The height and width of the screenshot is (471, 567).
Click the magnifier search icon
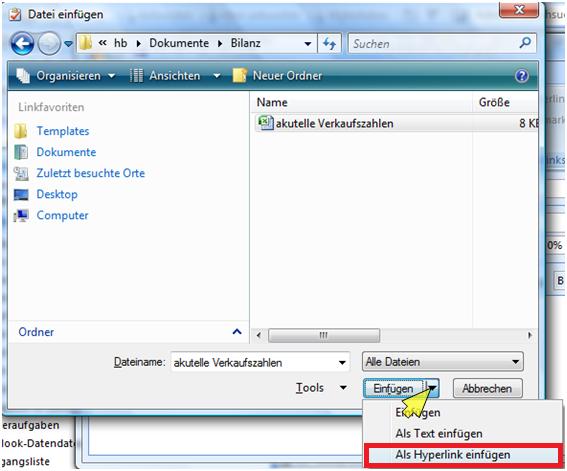click(525, 43)
